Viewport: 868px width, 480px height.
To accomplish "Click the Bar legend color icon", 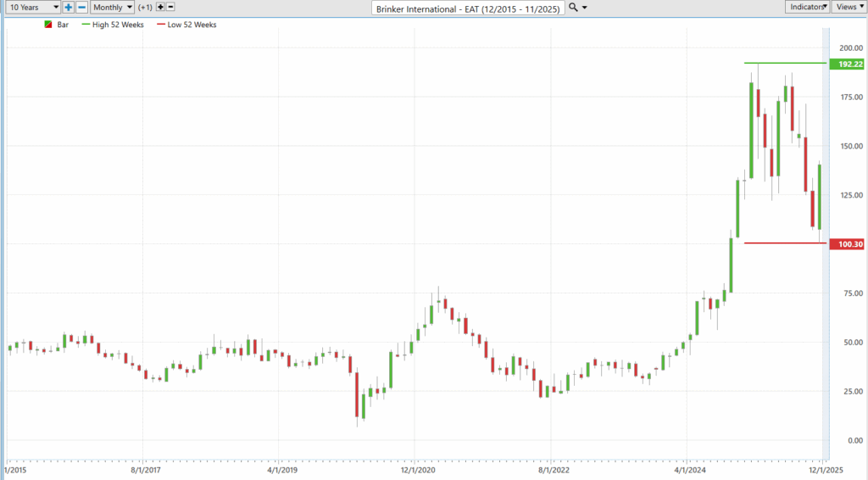I will [x=48, y=25].
